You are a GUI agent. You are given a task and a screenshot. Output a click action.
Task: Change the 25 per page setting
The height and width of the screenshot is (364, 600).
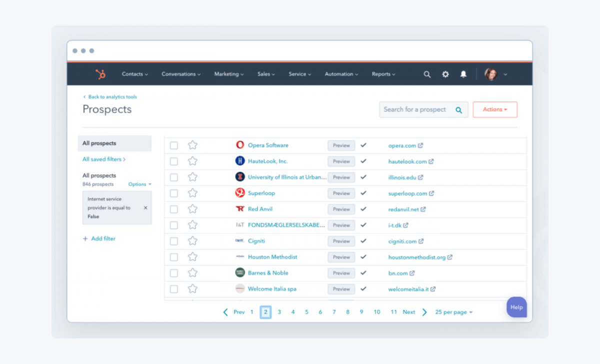click(453, 312)
